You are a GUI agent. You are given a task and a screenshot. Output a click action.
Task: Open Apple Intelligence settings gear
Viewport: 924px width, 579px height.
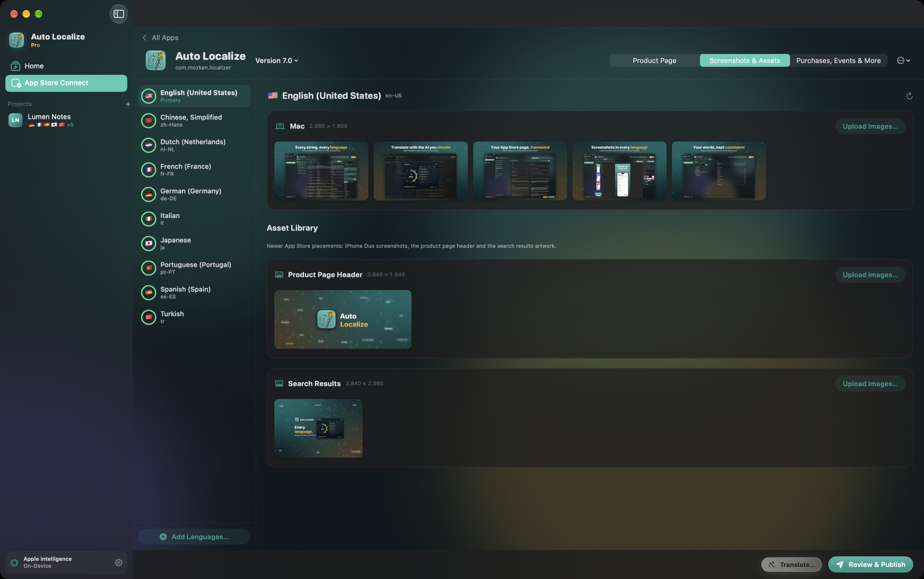118,562
